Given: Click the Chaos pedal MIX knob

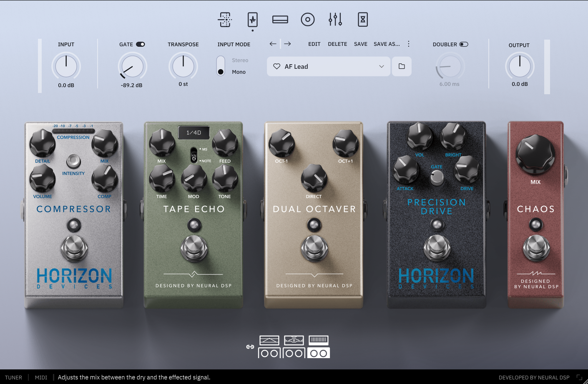Looking at the screenshot, I should click(535, 154).
